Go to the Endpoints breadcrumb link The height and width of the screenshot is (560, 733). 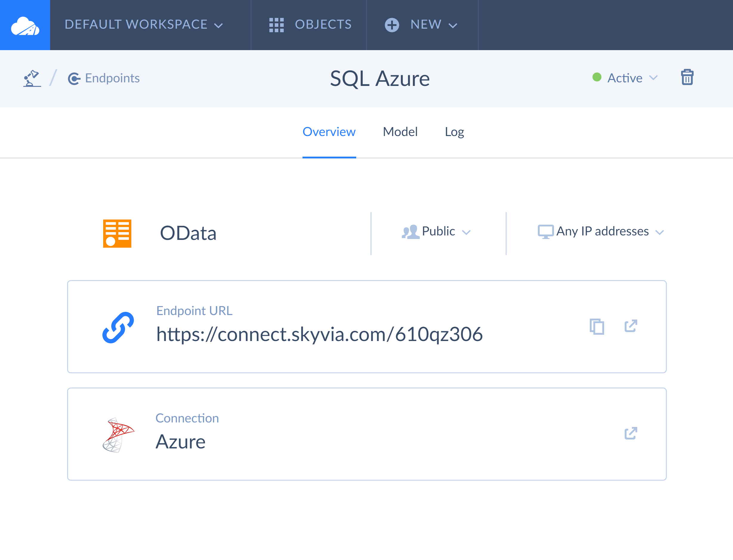pos(112,78)
